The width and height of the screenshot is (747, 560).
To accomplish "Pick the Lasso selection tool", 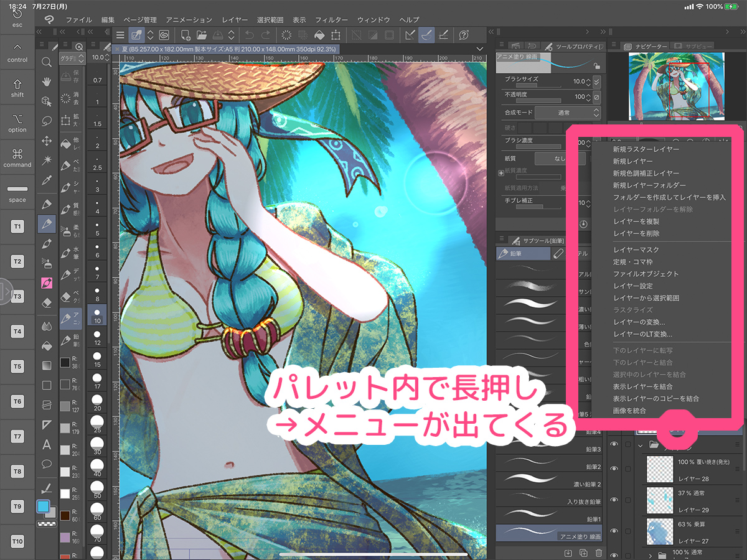I will [x=46, y=121].
